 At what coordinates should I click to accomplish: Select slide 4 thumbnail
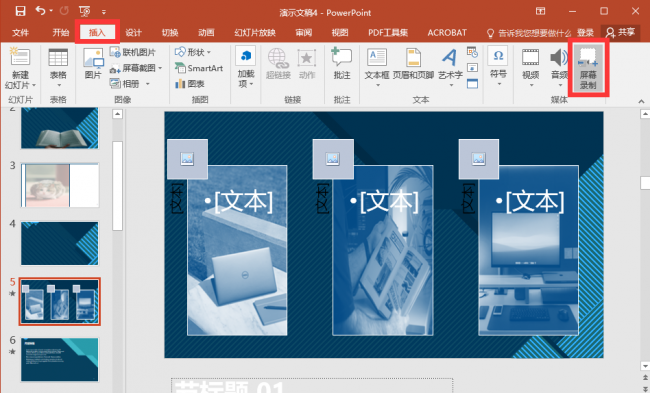60,243
